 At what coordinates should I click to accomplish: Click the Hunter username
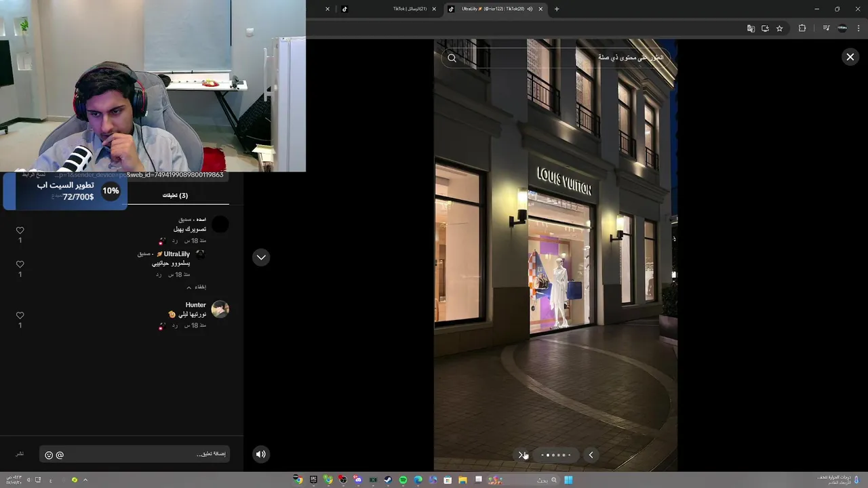pos(195,305)
